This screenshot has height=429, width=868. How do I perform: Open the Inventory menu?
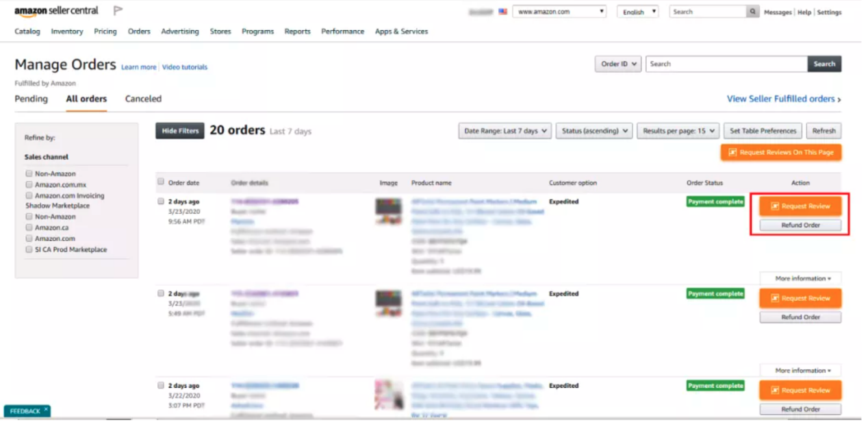(x=67, y=32)
